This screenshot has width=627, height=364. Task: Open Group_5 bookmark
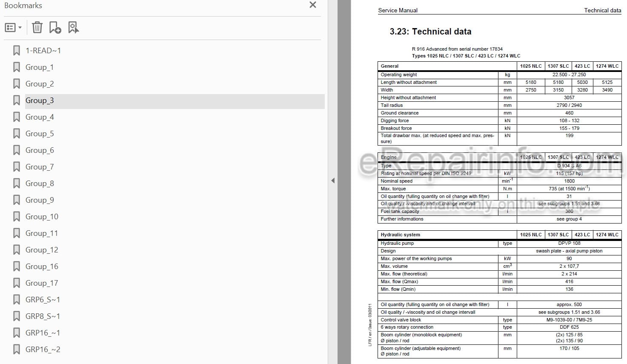click(x=40, y=134)
